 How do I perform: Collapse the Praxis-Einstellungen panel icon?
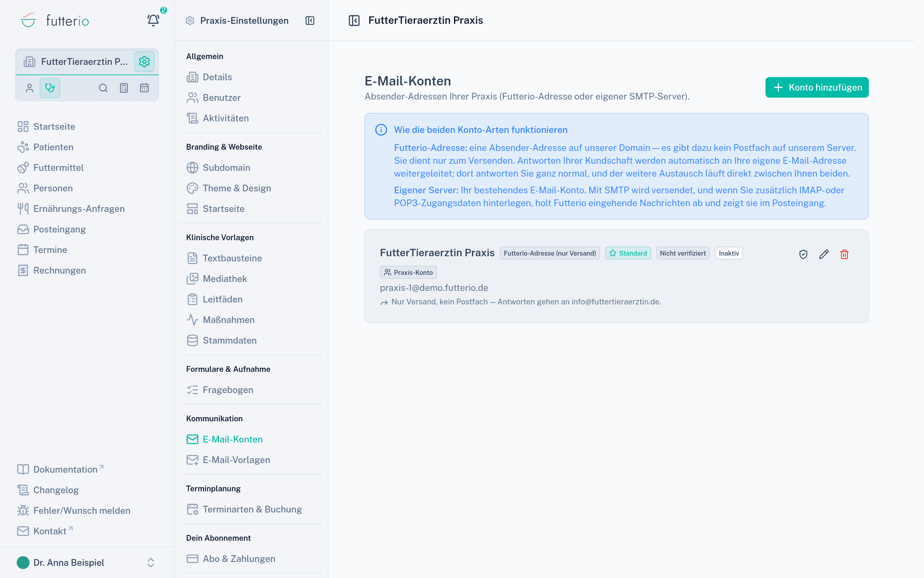310,21
